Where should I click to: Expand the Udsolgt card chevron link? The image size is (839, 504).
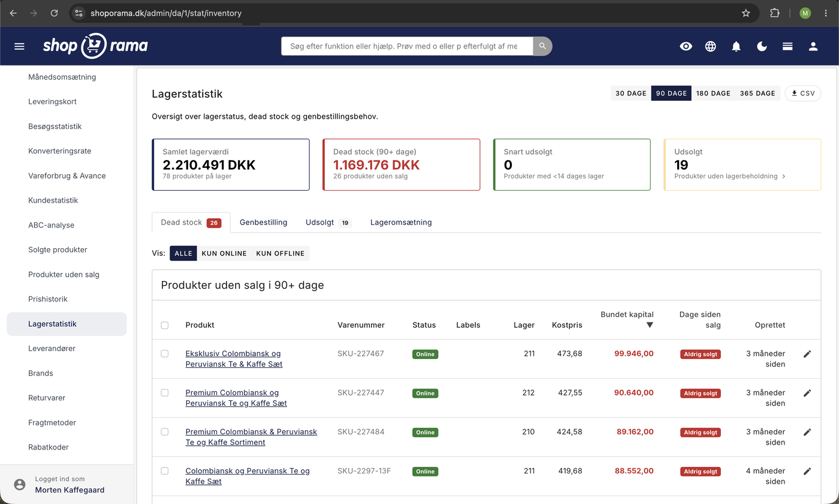[x=783, y=176]
